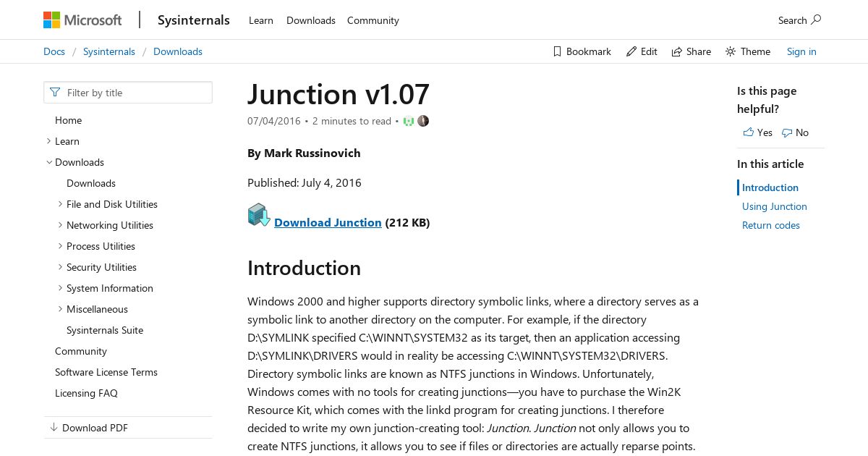Open Licensing FAQ sidebar item
This screenshot has width=868, height=456.
tap(86, 393)
